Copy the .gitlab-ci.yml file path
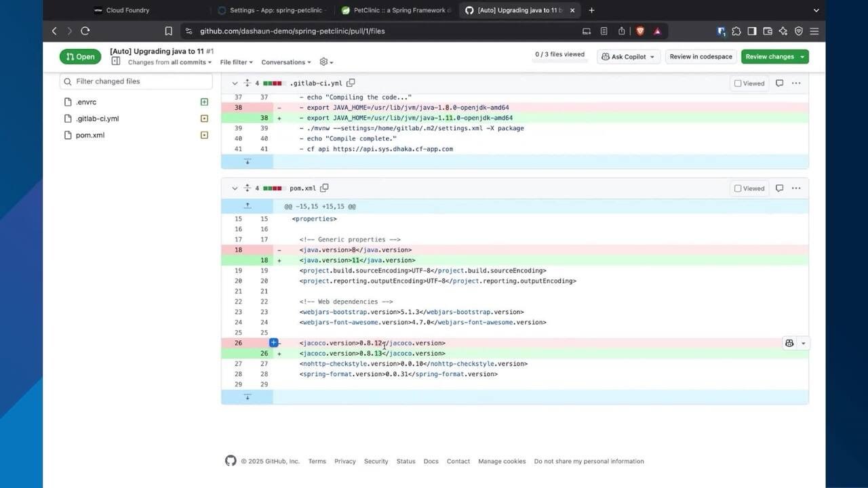The height and width of the screenshot is (488, 868). click(351, 83)
